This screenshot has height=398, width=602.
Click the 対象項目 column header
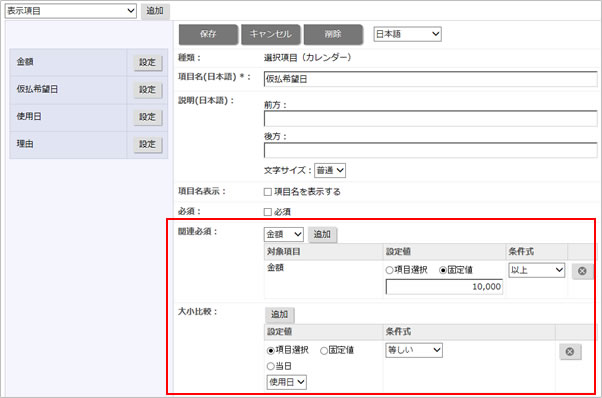pyautogui.click(x=324, y=252)
